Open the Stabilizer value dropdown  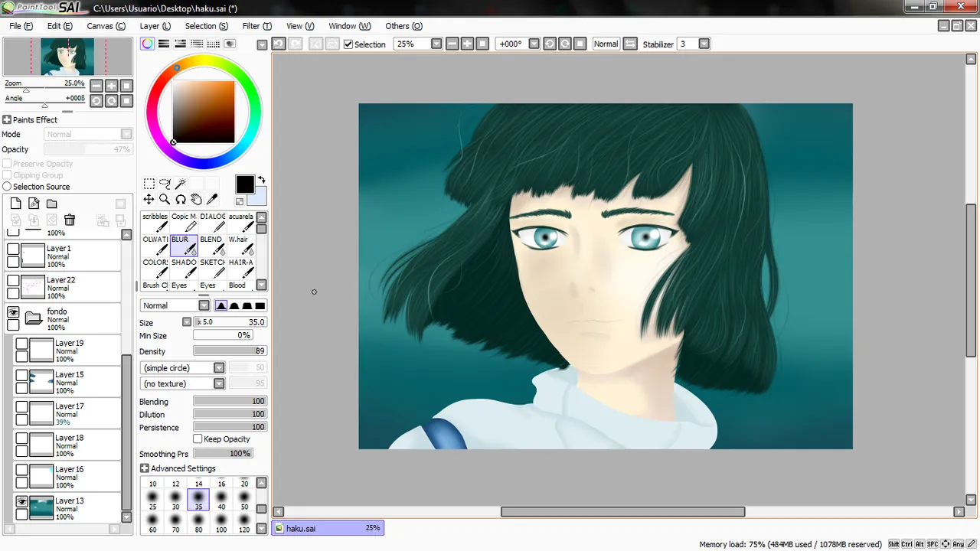point(704,44)
